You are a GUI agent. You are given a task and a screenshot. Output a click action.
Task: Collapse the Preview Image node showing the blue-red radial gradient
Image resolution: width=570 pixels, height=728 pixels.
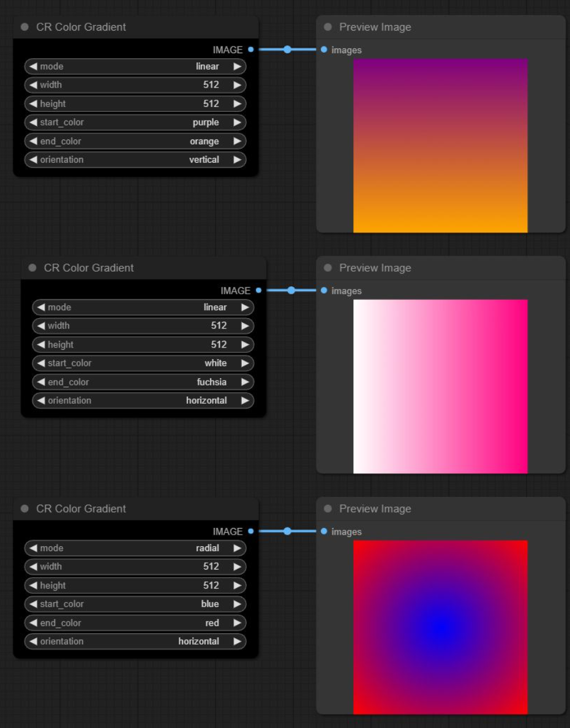(x=328, y=509)
